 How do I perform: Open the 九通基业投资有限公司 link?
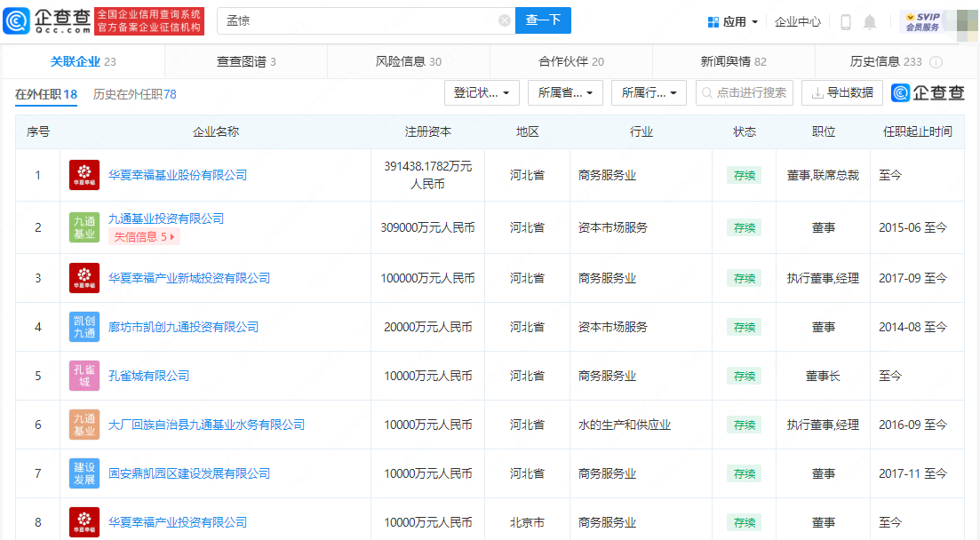point(166,218)
